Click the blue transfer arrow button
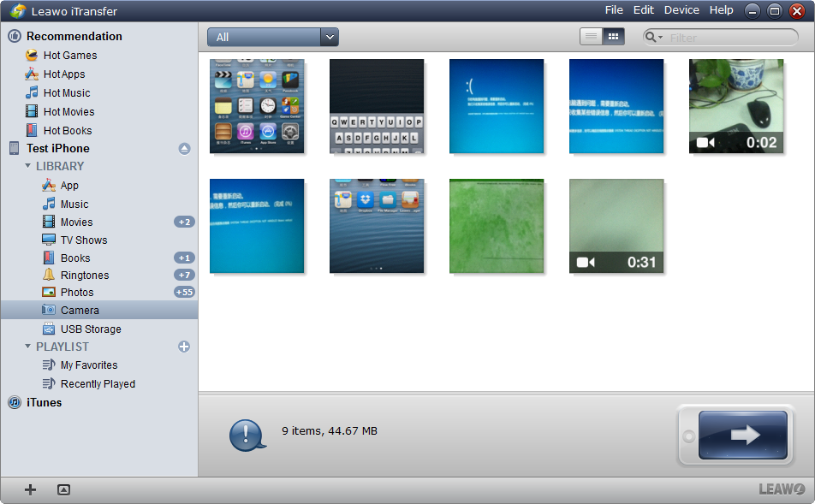Viewport: 815px width, 504px height. [x=742, y=435]
